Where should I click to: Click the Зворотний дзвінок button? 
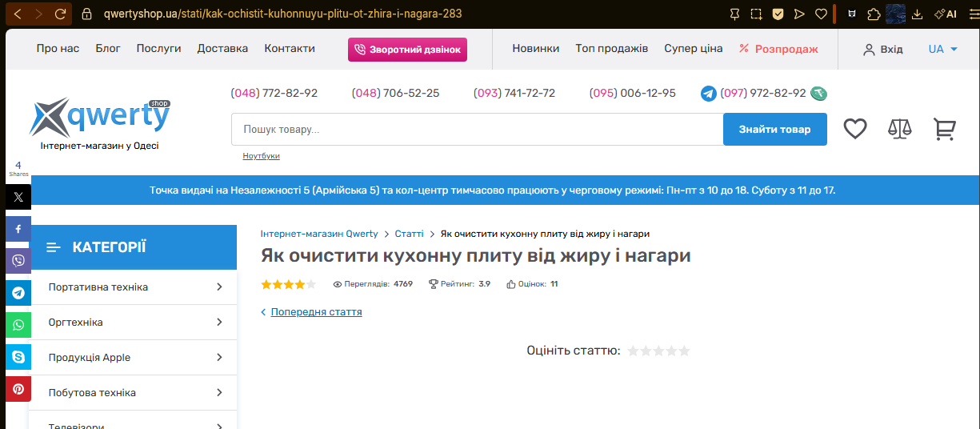407,50
